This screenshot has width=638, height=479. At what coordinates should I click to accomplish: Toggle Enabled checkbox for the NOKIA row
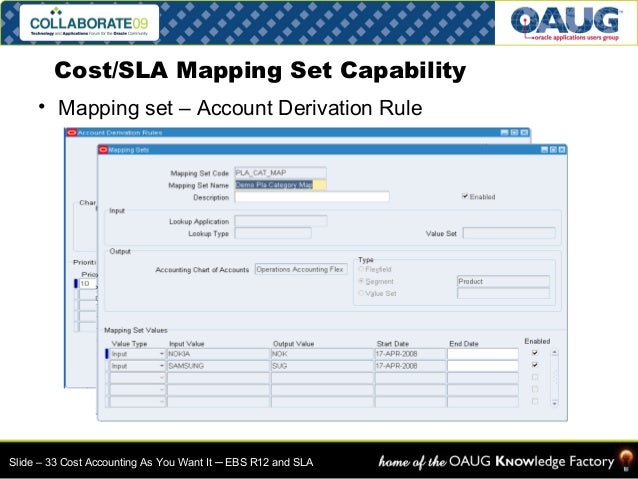(x=535, y=353)
